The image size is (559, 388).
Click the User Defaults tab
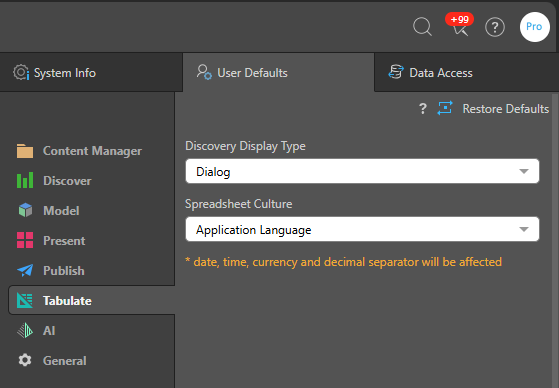coord(278,73)
